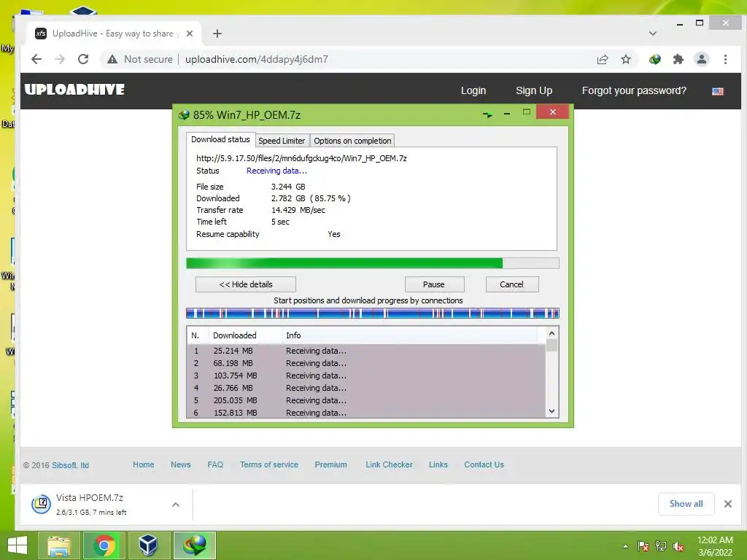Expand the Vista HPOEM.7z download options chevron

pos(176,505)
